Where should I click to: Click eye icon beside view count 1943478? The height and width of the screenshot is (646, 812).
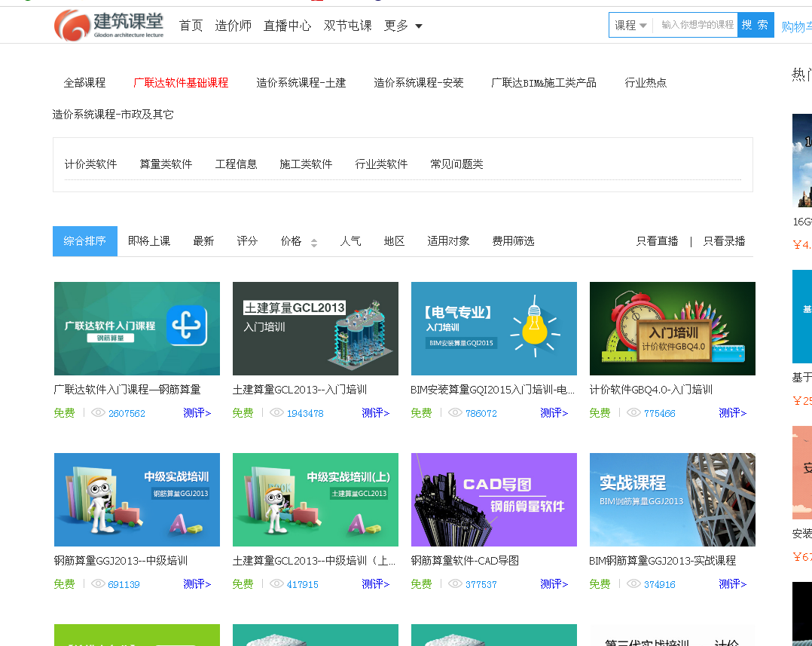tap(277, 412)
